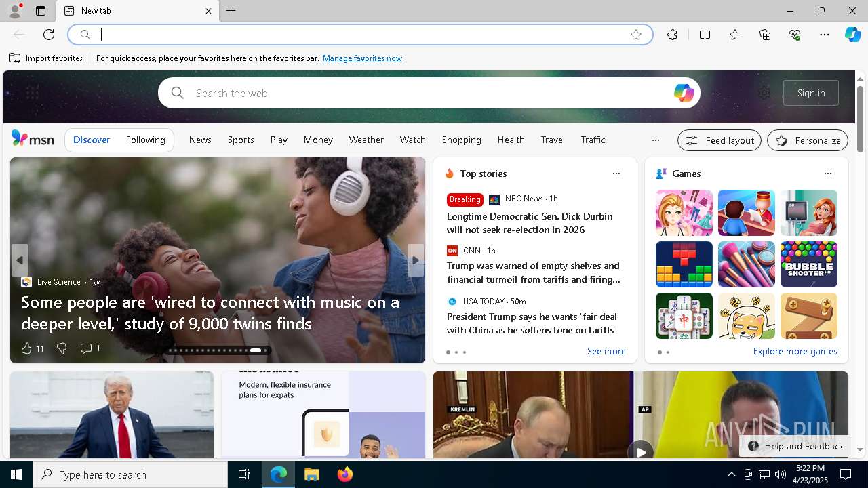Go to the MSN logo home
The width and height of the screenshot is (868, 488).
33,139
